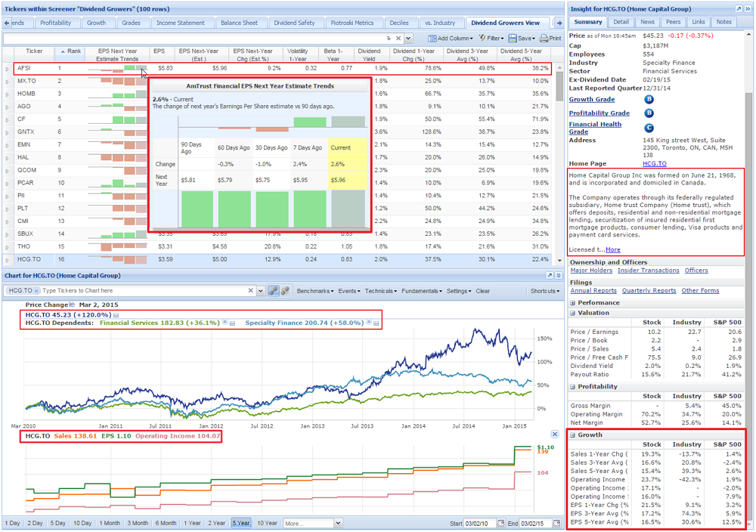756x532 pixels.
Task: Click More to expand company description
Action: click(x=613, y=249)
